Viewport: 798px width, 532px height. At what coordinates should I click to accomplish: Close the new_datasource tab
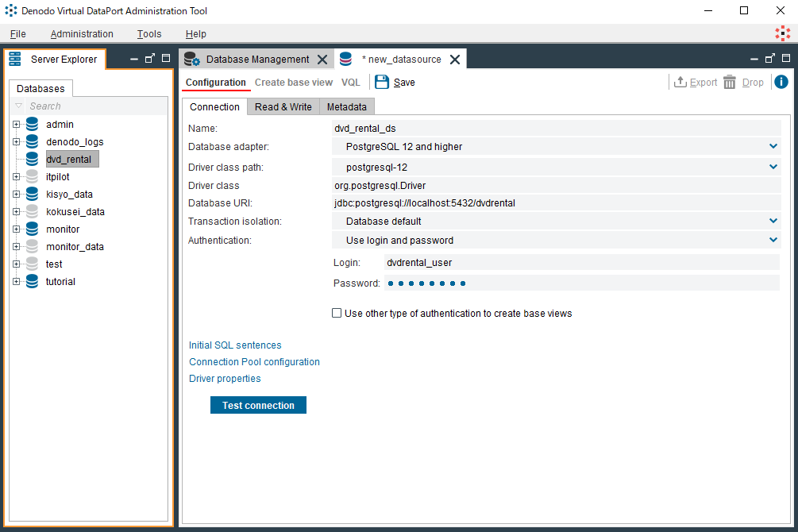point(455,60)
